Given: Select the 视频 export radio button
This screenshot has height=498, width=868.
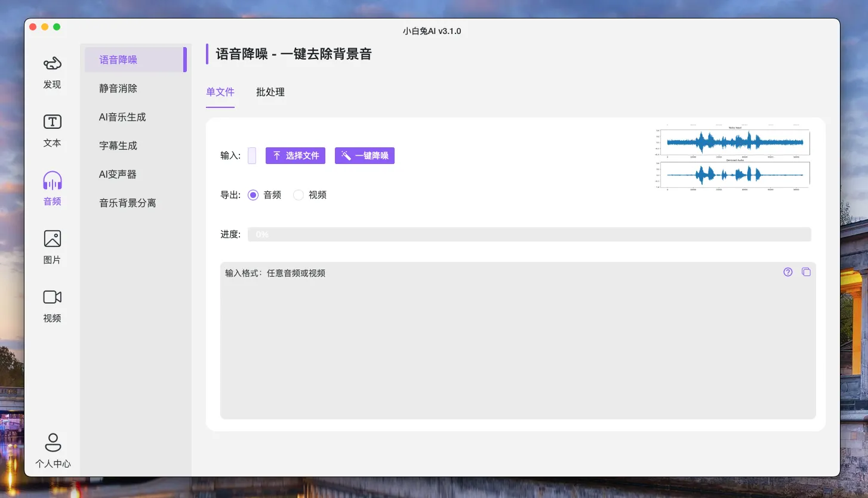Looking at the screenshot, I should (x=298, y=195).
